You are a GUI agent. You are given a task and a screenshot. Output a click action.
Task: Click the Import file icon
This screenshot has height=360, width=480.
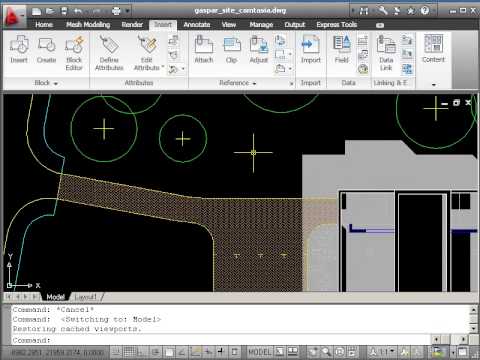click(311, 45)
